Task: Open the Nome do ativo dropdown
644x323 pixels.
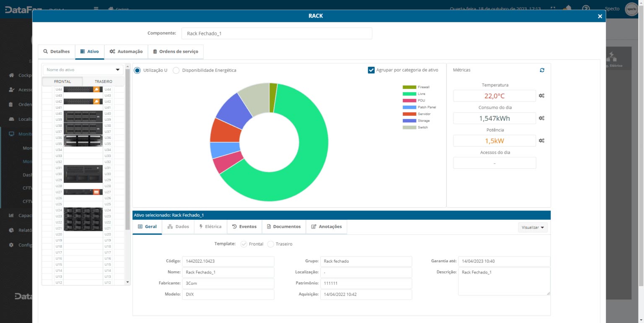Action: click(x=83, y=70)
